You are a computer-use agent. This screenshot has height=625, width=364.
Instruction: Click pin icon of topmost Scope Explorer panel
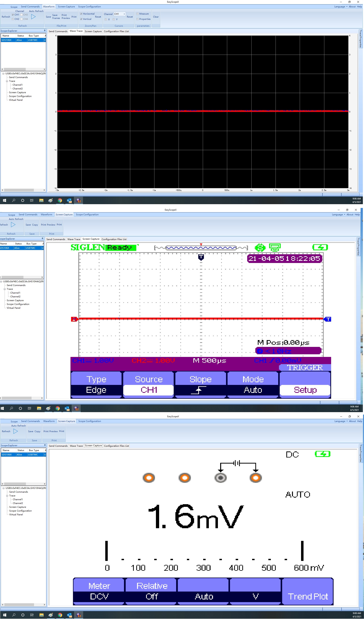pos(45,31)
